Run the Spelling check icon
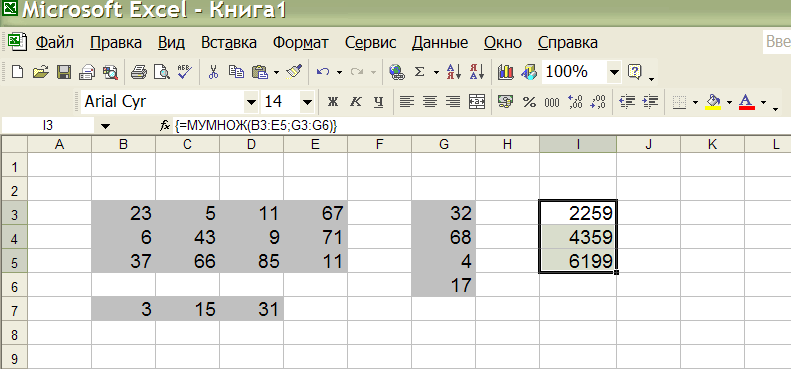This screenshot has width=791, height=369. [x=185, y=72]
